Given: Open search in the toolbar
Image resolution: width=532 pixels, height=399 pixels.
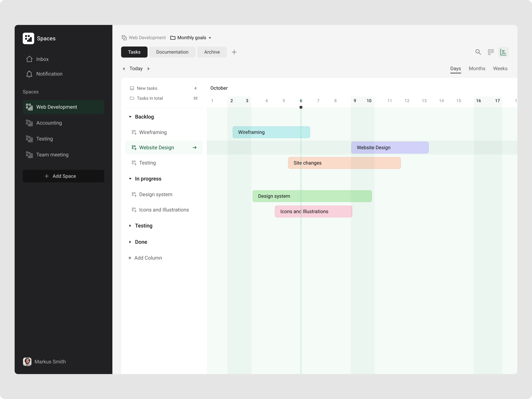Looking at the screenshot, I should tap(478, 52).
